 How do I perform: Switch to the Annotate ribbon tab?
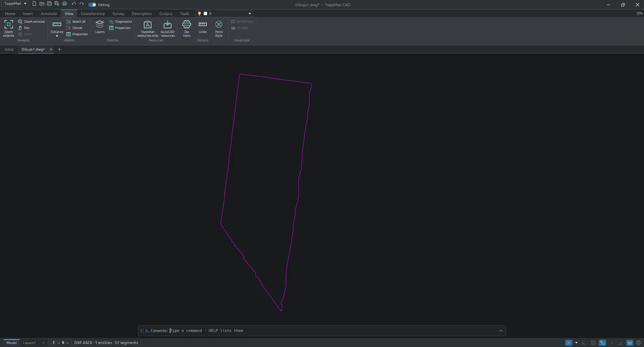click(x=49, y=14)
